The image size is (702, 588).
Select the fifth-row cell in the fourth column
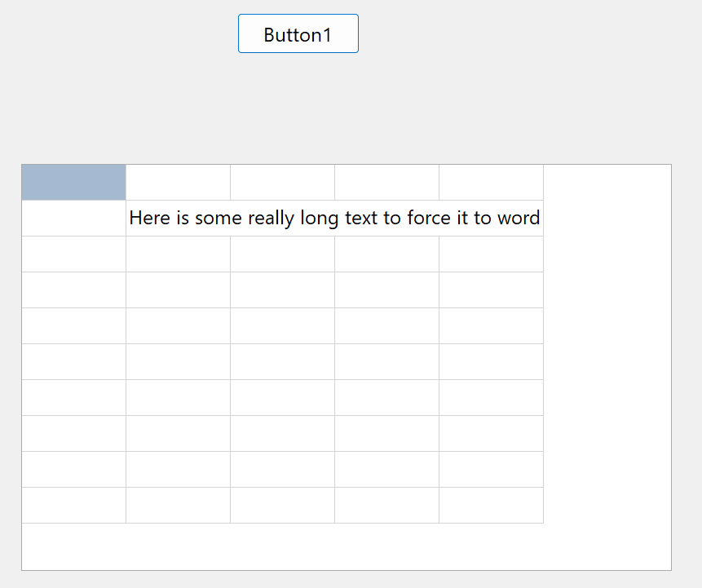[386, 325]
